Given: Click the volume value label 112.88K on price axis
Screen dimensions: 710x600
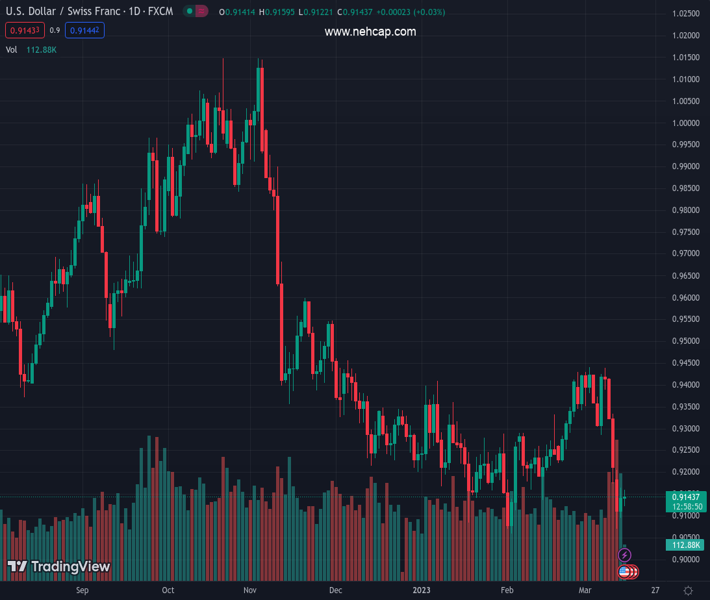Looking at the screenshot, I should [x=686, y=545].
